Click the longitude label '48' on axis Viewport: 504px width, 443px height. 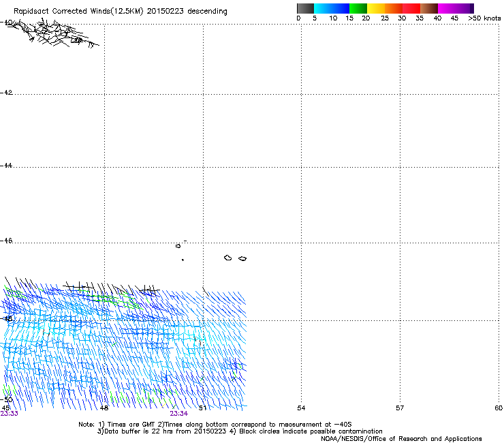(104, 408)
